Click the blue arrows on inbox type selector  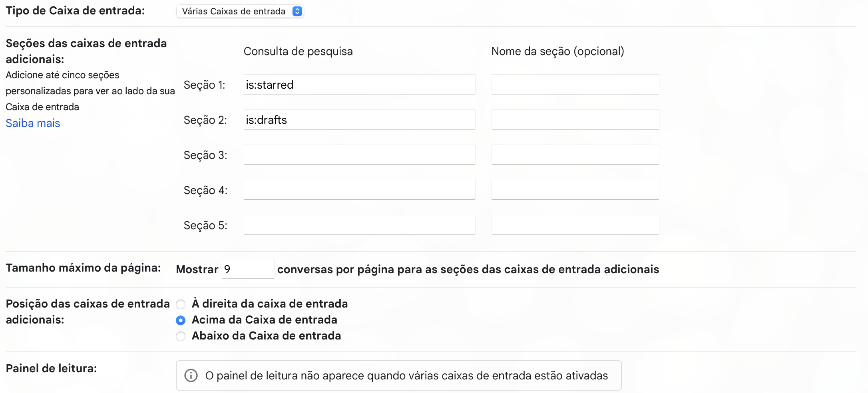point(297,11)
